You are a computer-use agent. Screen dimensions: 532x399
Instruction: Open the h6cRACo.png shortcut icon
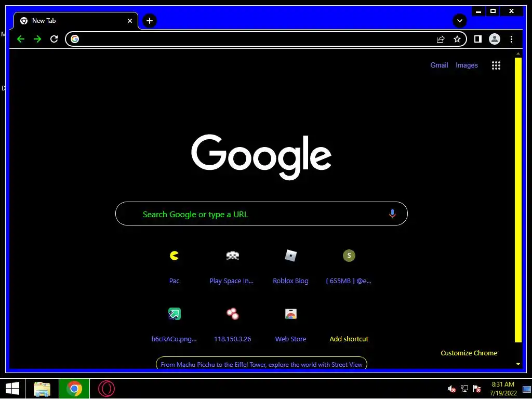pos(175,314)
